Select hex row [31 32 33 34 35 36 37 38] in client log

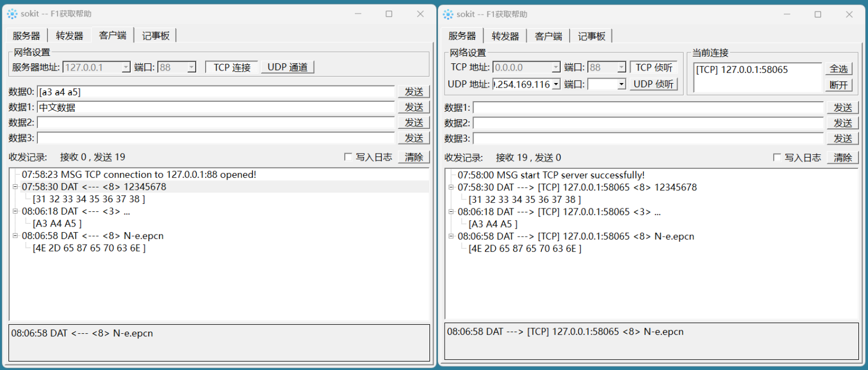tap(89, 199)
